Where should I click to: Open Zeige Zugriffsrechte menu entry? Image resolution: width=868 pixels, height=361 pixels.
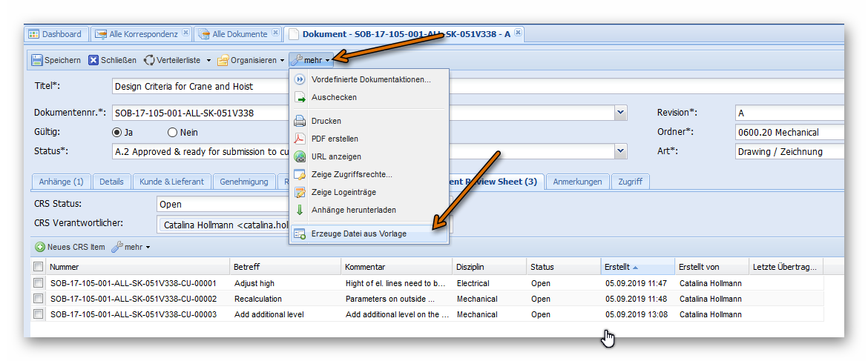(x=352, y=174)
